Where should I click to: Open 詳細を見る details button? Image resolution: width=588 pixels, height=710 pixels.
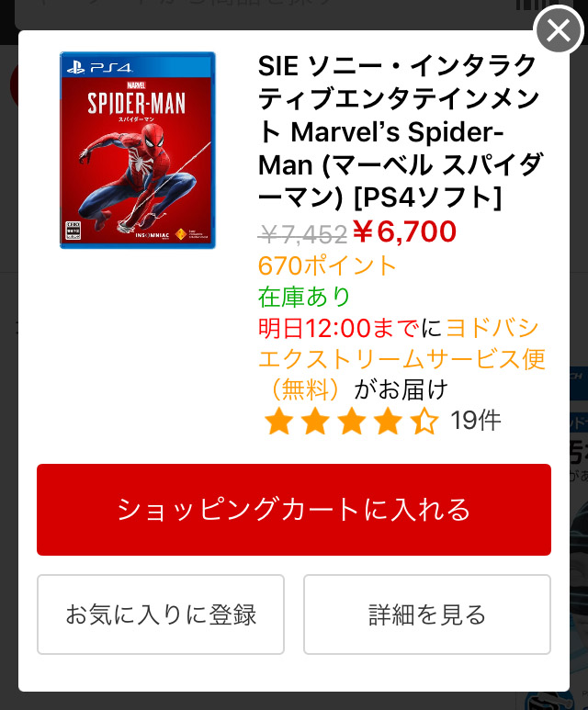[x=426, y=614]
